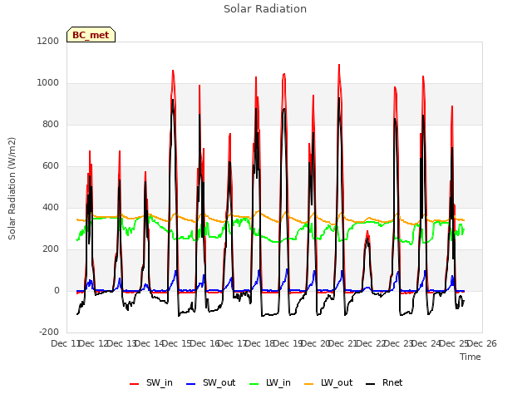Screen dimensions: 532x399
Task: Click the -200 y-axis tick label
Action: (x=49, y=332)
